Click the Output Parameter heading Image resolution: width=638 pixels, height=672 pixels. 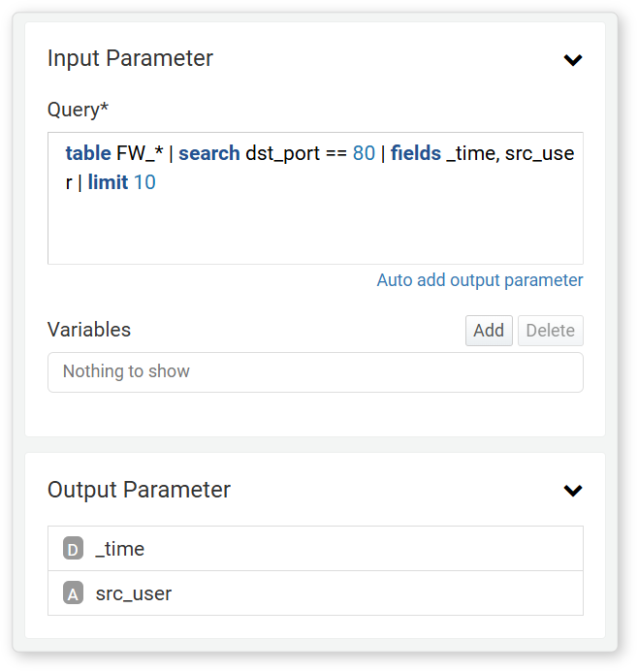139,490
